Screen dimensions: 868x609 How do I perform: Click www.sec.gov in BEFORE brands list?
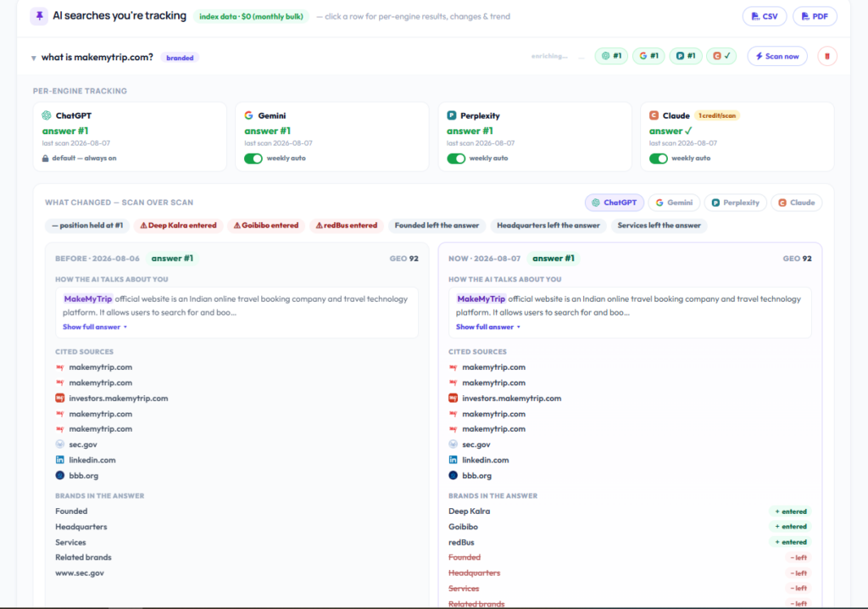[x=80, y=573]
